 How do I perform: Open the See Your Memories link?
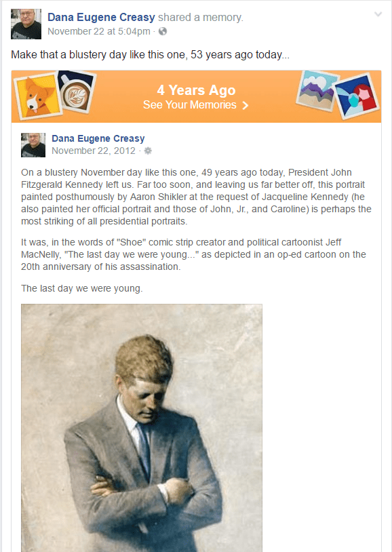tap(189, 105)
